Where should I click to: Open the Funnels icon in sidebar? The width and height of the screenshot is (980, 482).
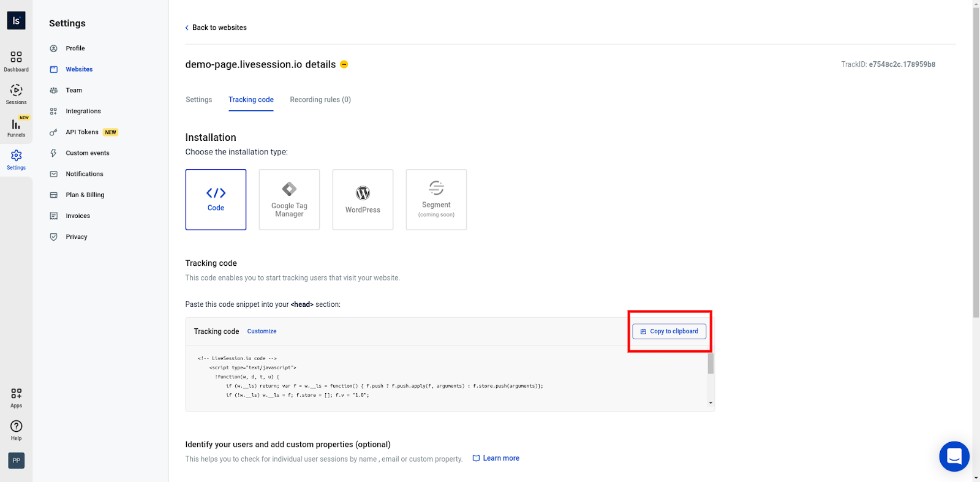16,125
